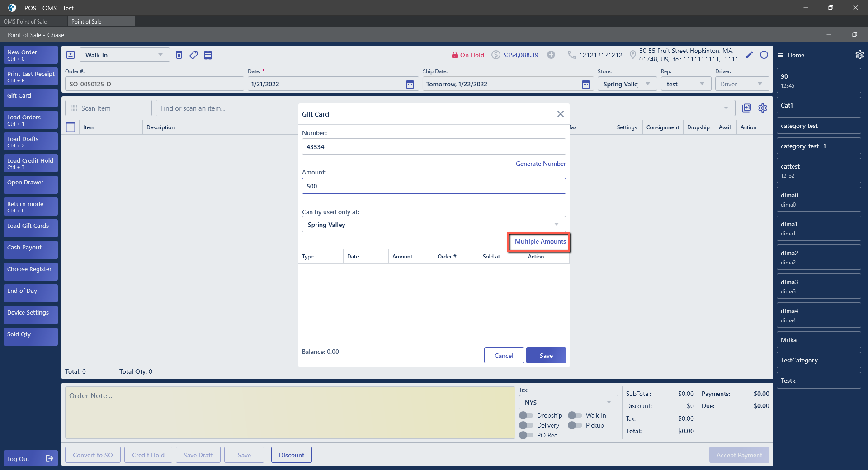Click the location pin address icon
This screenshot has width=868, height=470.
(x=633, y=55)
